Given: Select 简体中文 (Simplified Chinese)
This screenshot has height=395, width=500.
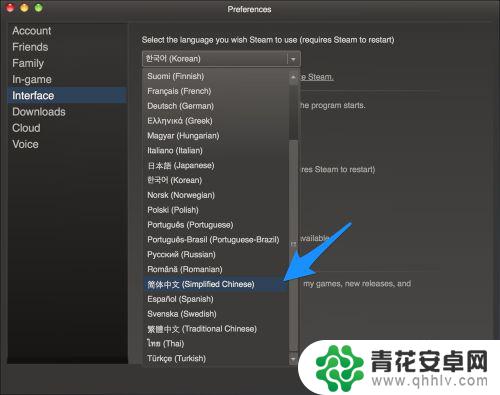Looking at the screenshot, I should point(216,284).
